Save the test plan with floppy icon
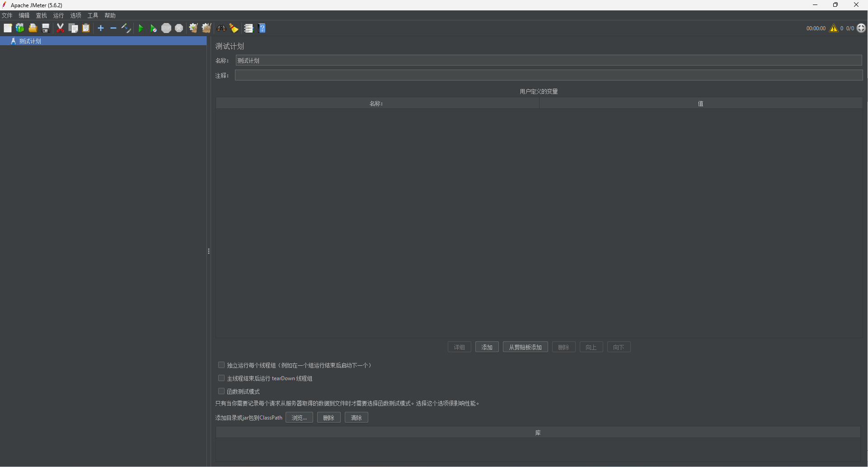Screen dimensions: 868x467 pos(46,28)
